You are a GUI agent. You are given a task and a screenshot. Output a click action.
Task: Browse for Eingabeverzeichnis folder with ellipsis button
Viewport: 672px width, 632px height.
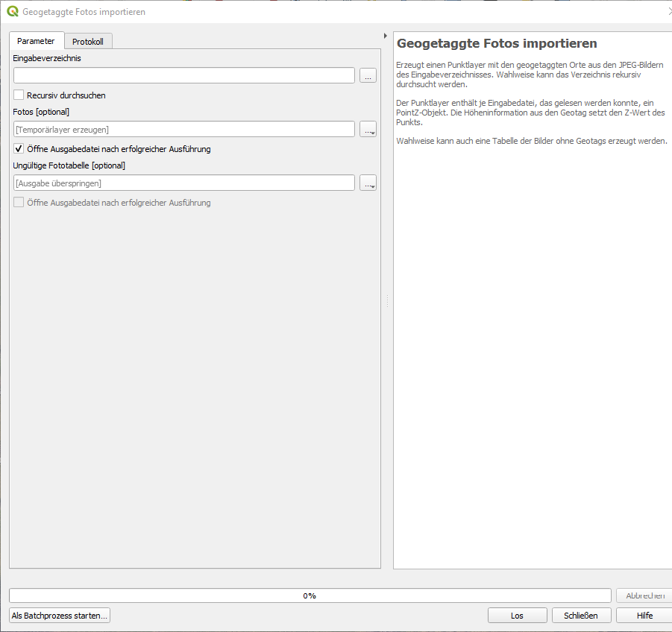(x=368, y=75)
